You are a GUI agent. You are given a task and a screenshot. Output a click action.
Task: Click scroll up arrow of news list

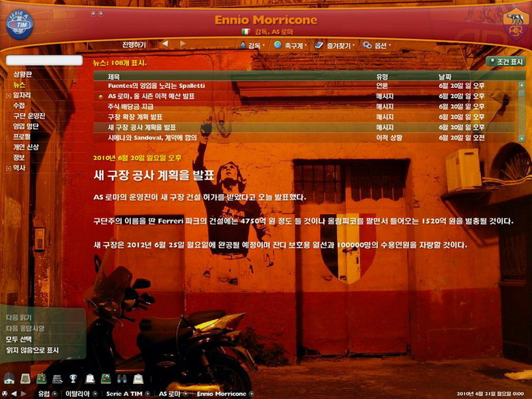coord(522,85)
